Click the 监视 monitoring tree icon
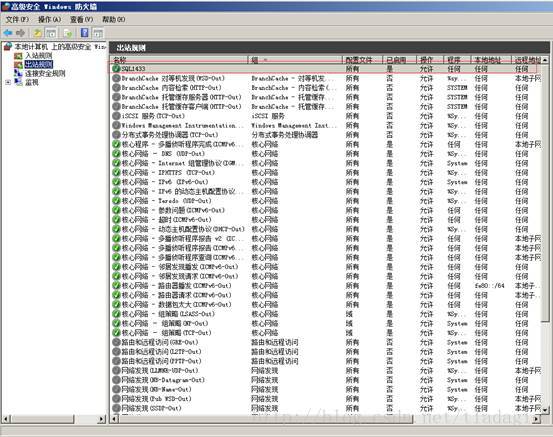553x437 pixels. 18,83
